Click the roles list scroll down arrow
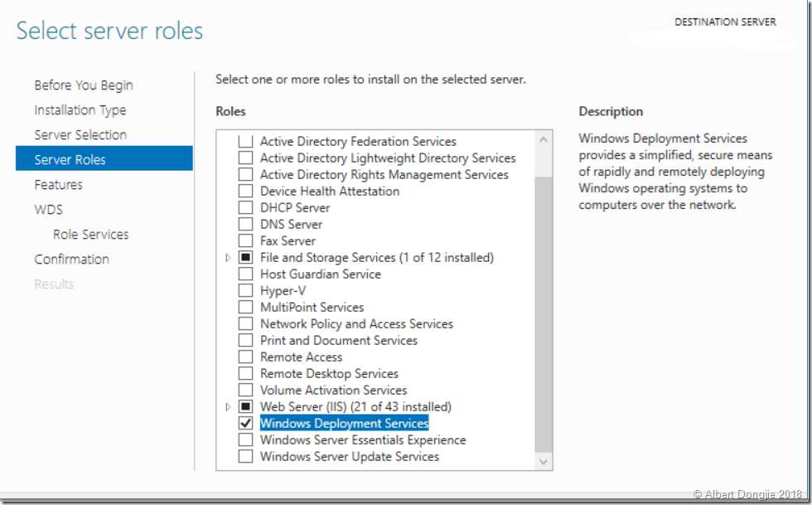 coord(544,461)
